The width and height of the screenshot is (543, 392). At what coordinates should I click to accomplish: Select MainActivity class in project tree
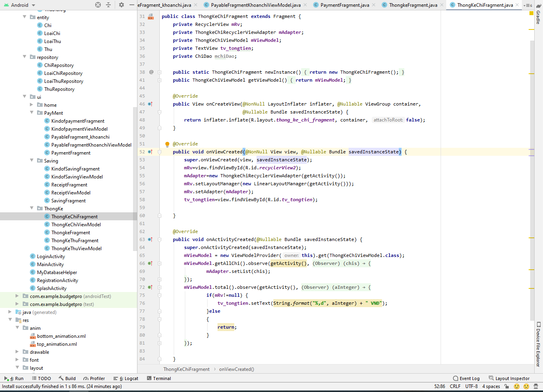50,264
